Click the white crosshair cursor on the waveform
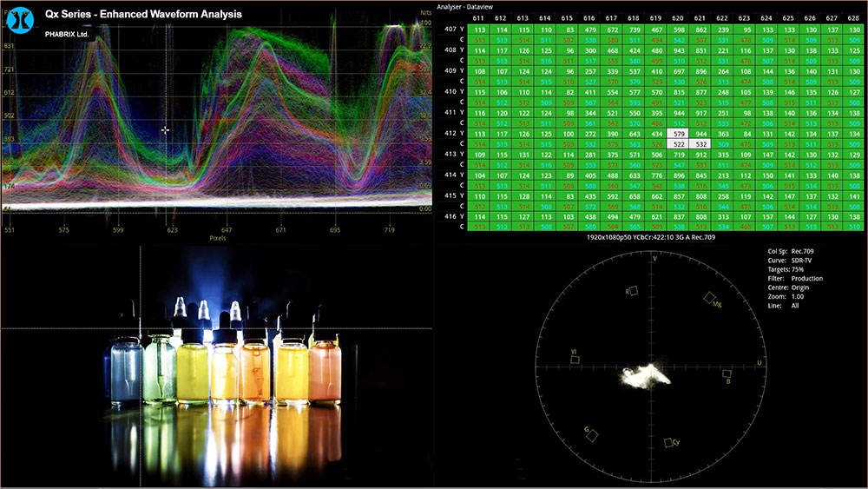The width and height of the screenshot is (868, 489). 165,130
